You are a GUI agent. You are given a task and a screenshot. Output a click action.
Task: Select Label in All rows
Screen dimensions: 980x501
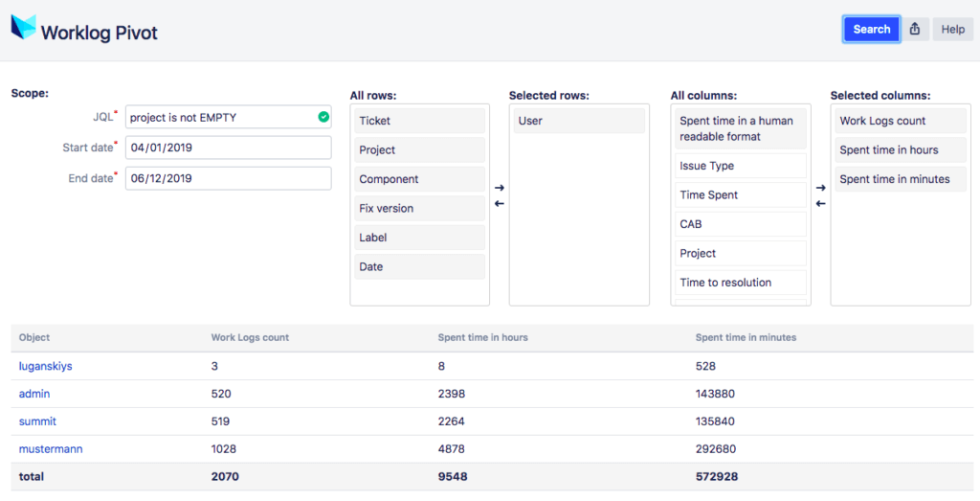419,238
